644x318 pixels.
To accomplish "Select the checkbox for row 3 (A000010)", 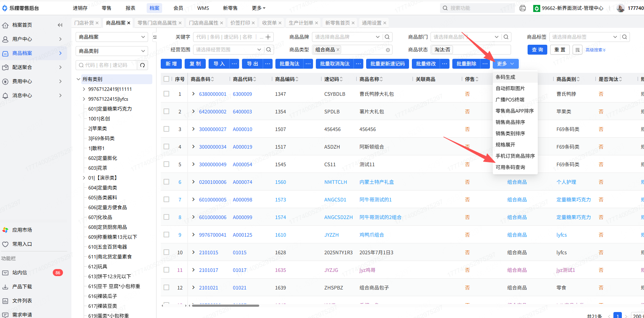I will (167, 129).
